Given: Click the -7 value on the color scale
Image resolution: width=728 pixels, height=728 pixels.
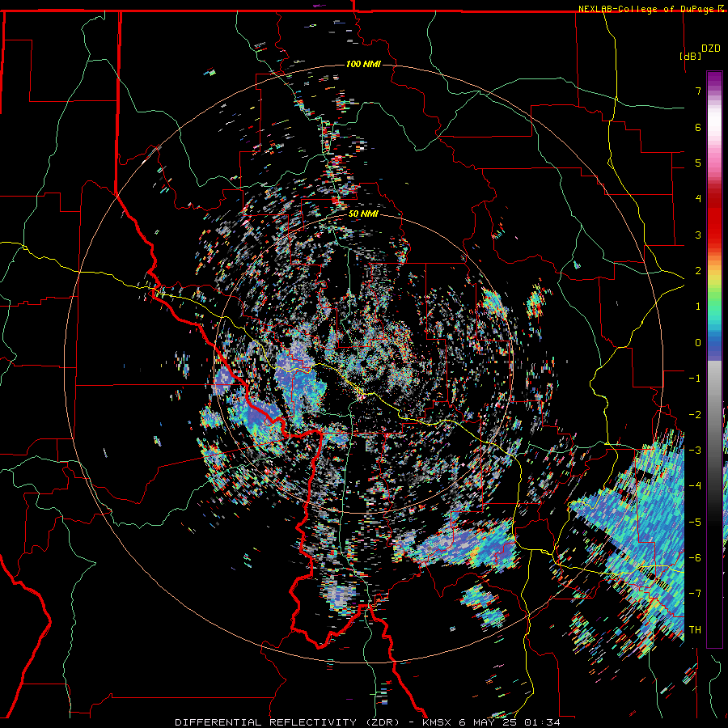Looking at the screenshot, I should pyautogui.click(x=695, y=594).
